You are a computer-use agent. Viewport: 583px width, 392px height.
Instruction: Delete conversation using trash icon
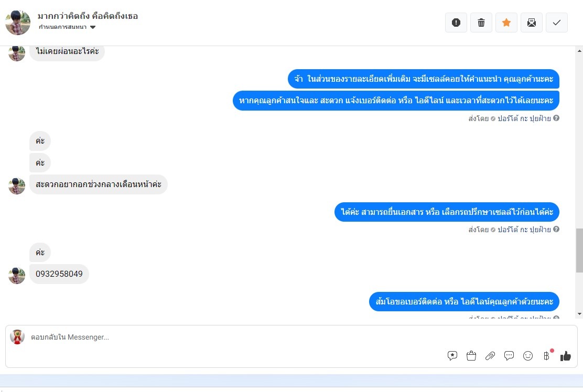[481, 23]
